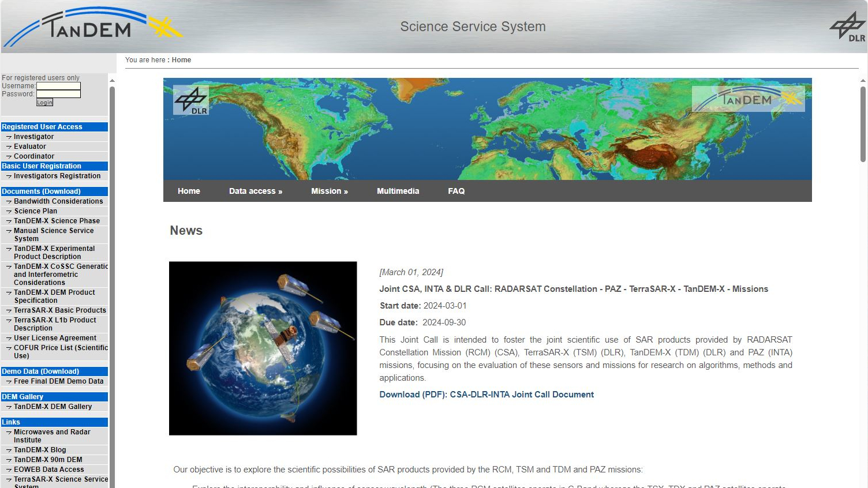Viewport: 868px width, 488px height.
Task: Download CSA-DLR-INTA Joint Call Document PDF
Action: (486, 395)
